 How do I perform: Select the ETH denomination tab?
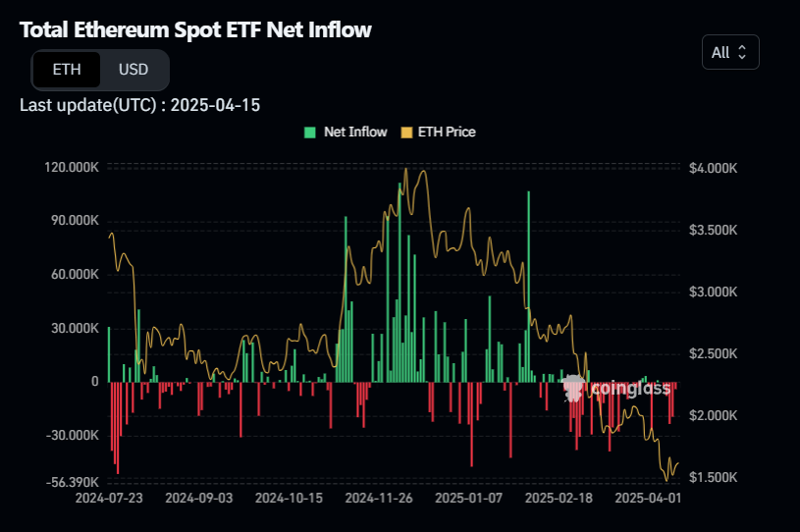[x=66, y=70]
